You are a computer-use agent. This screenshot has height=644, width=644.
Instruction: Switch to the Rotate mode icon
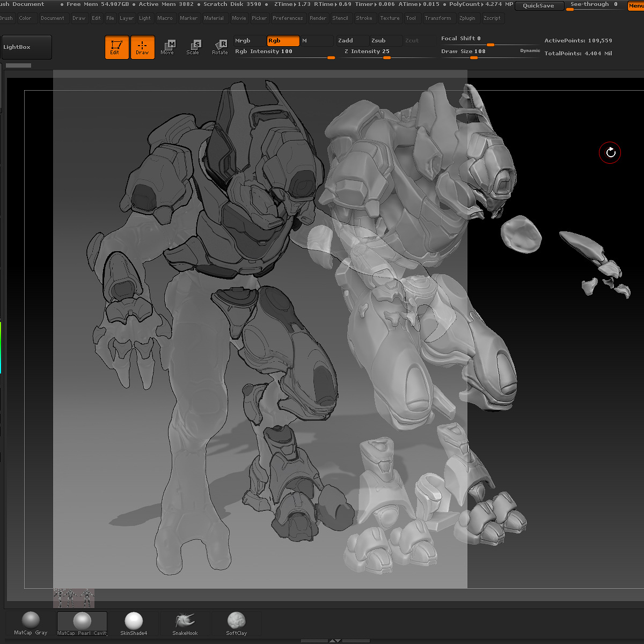(219, 47)
